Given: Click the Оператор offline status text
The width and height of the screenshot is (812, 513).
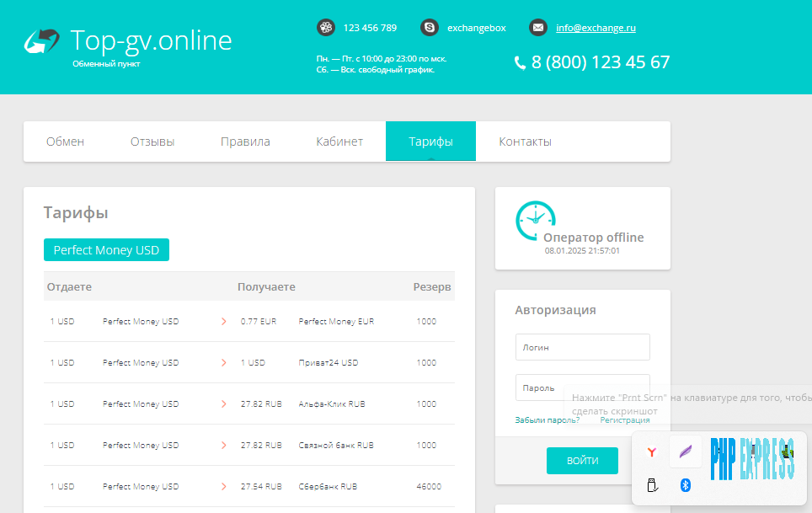Looking at the screenshot, I should pyautogui.click(x=594, y=238).
